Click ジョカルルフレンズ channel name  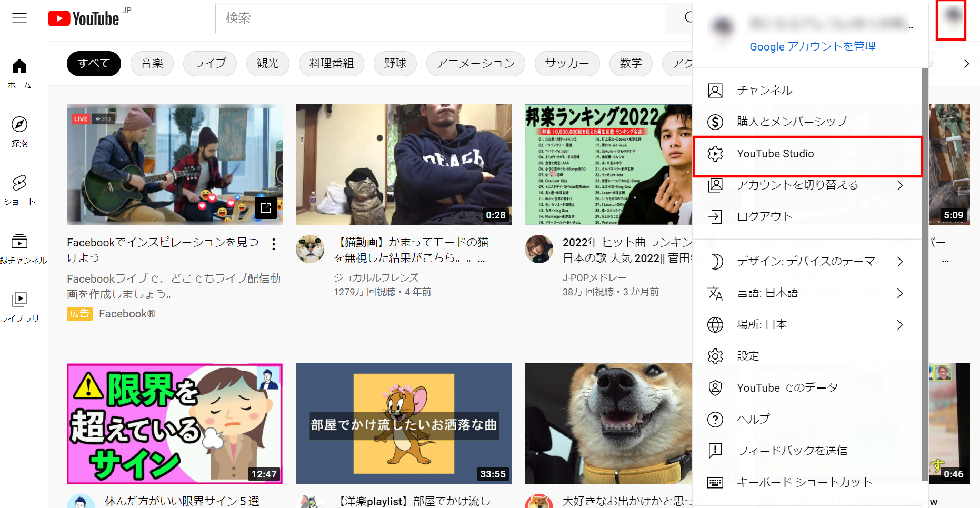[376, 277]
